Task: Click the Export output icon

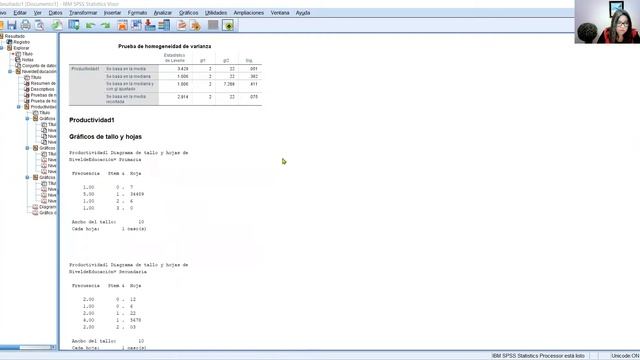Action: coord(57,25)
